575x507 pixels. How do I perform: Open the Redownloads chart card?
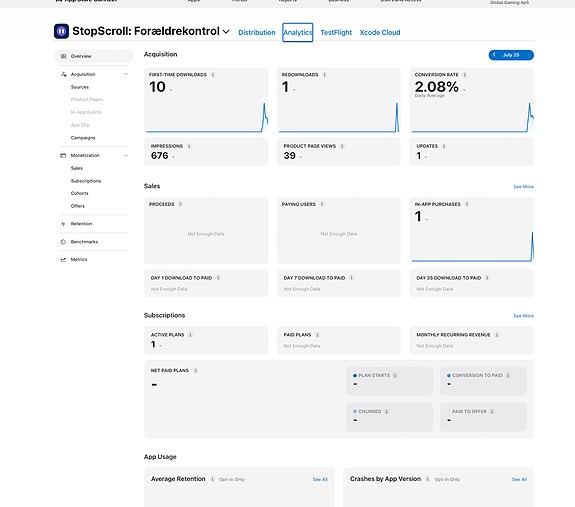coord(338,100)
